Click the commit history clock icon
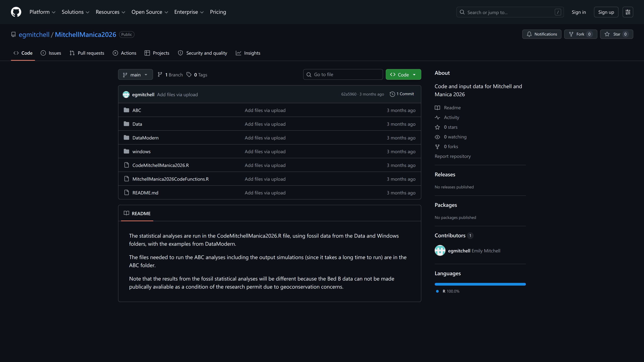 pos(392,94)
